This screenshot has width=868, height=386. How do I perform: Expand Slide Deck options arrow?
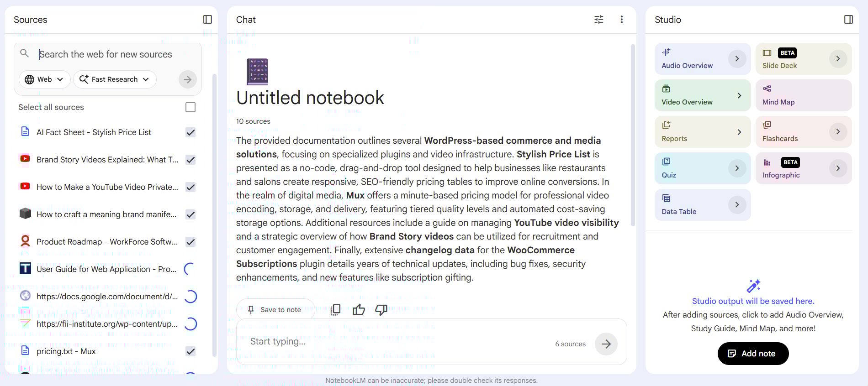coord(838,59)
